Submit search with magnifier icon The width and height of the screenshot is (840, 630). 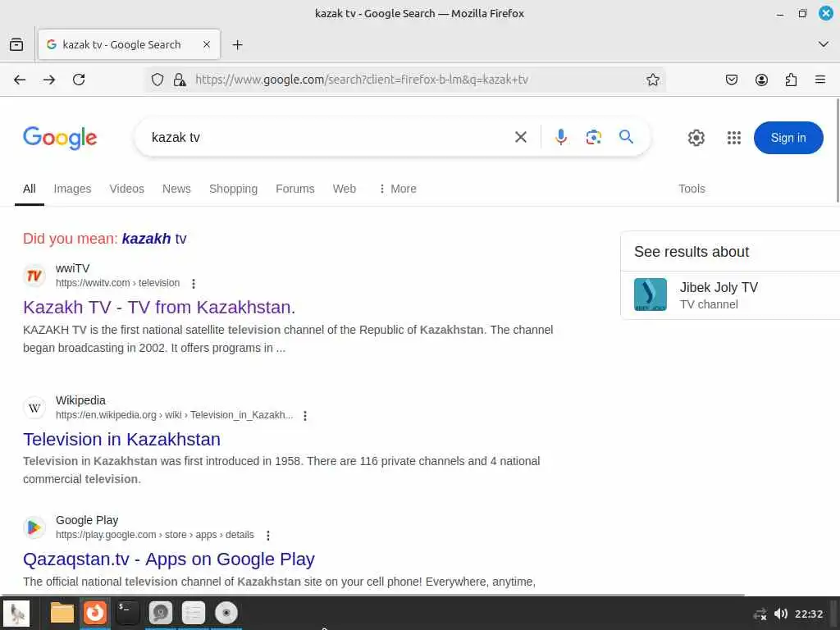[626, 137]
